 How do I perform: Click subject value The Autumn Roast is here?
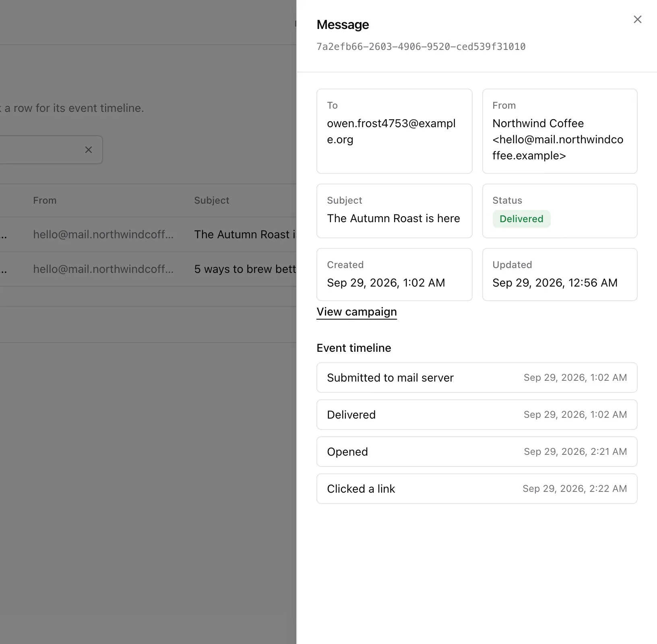tap(393, 218)
